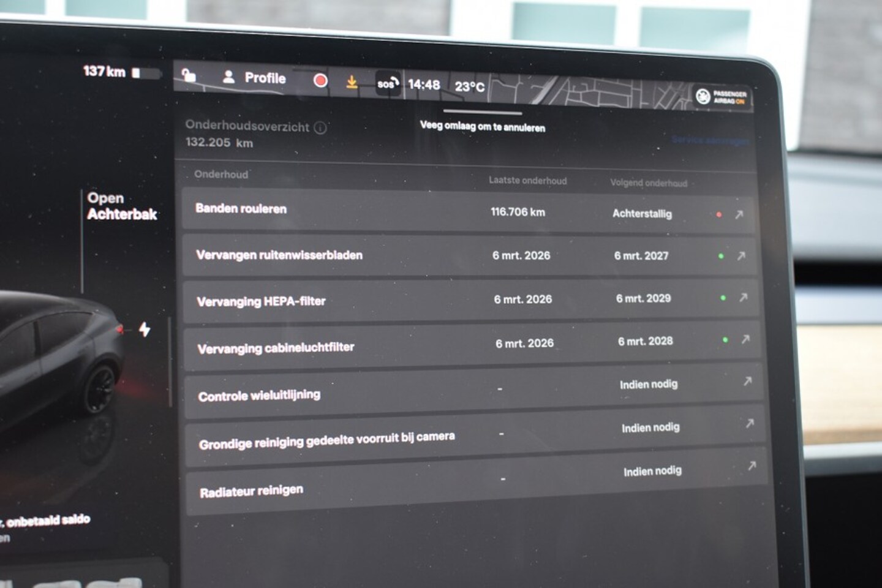Select the Banden rouleren maintenance item
Image resolution: width=882 pixels, height=588 pixels.
point(468,210)
